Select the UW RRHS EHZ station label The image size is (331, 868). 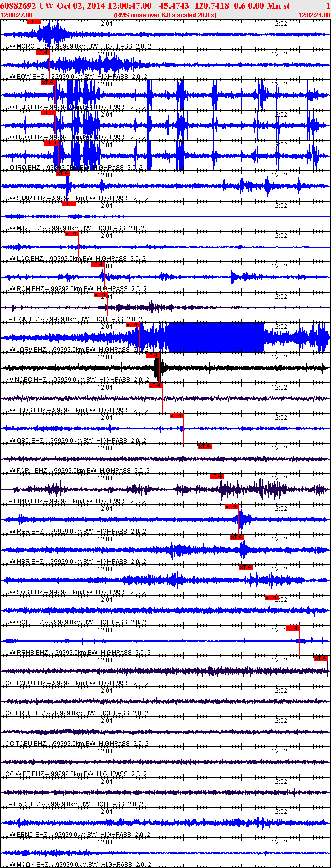click(x=26, y=653)
